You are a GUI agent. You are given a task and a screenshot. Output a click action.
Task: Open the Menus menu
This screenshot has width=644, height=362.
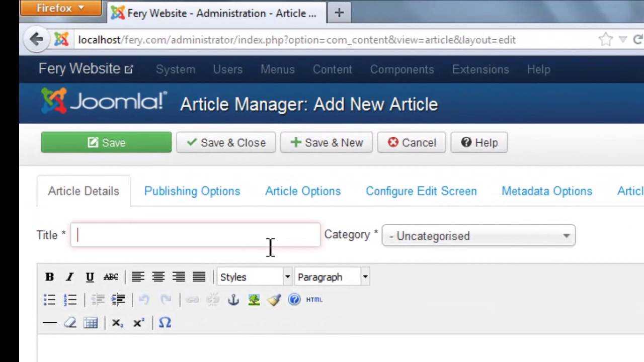click(278, 69)
